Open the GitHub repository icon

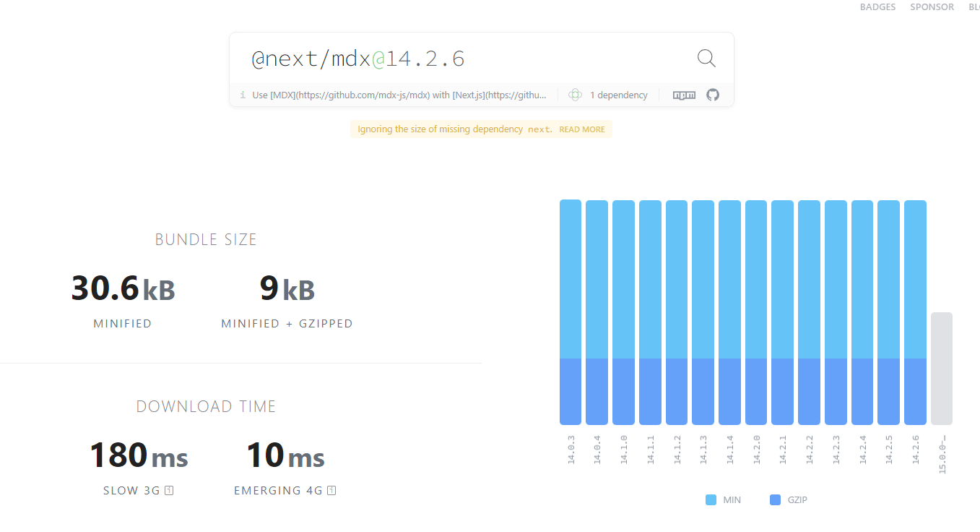click(713, 95)
